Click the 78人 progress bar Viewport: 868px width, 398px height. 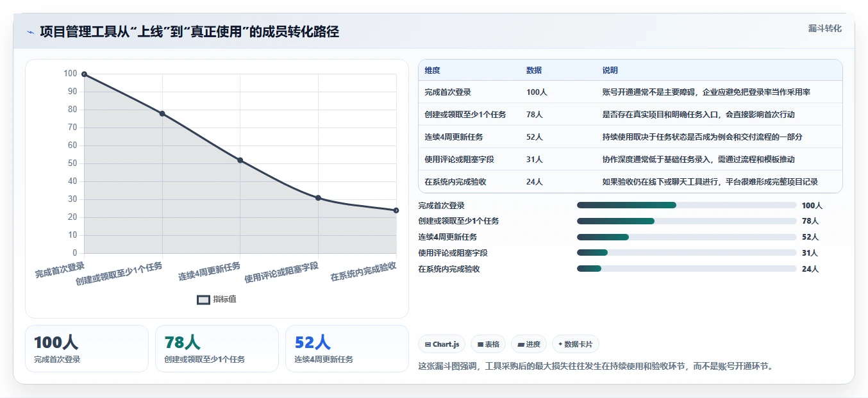(687, 221)
